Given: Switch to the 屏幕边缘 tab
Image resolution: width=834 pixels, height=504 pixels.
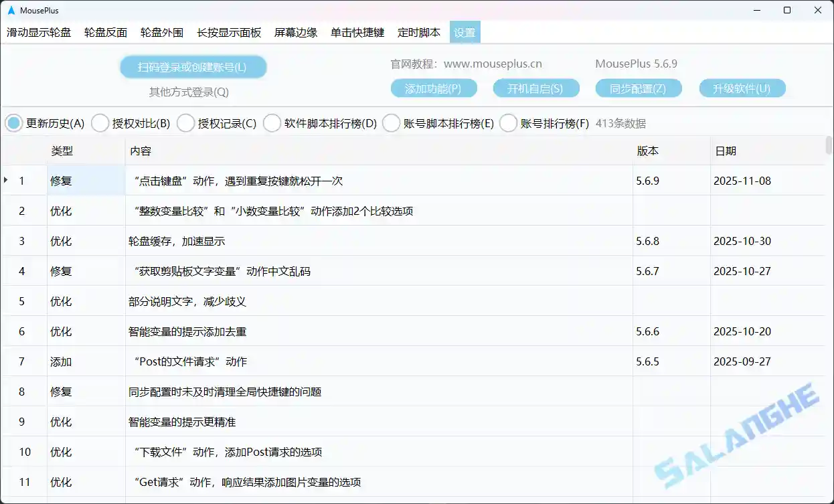Looking at the screenshot, I should point(295,31).
